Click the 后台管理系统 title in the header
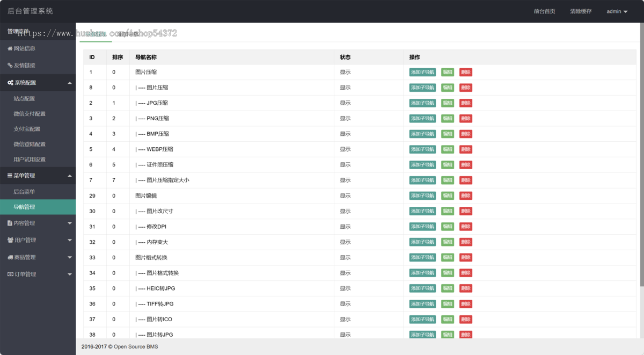This screenshot has height=355, width=644. click(x=31, y=11)
